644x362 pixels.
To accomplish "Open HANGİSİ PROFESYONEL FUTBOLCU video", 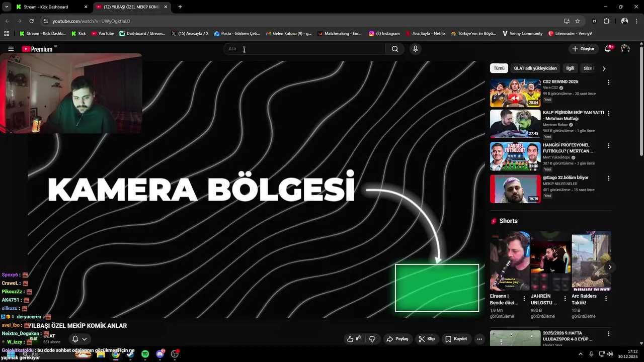I will tap(515, 156).
